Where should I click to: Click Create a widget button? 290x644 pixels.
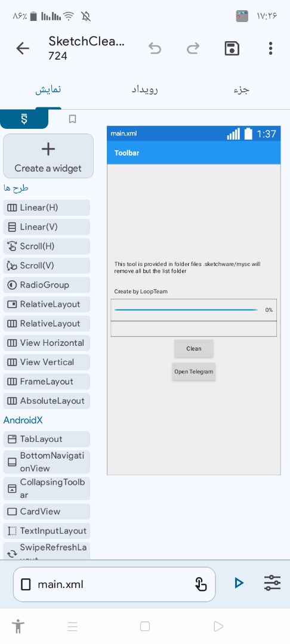click(48, 156)
